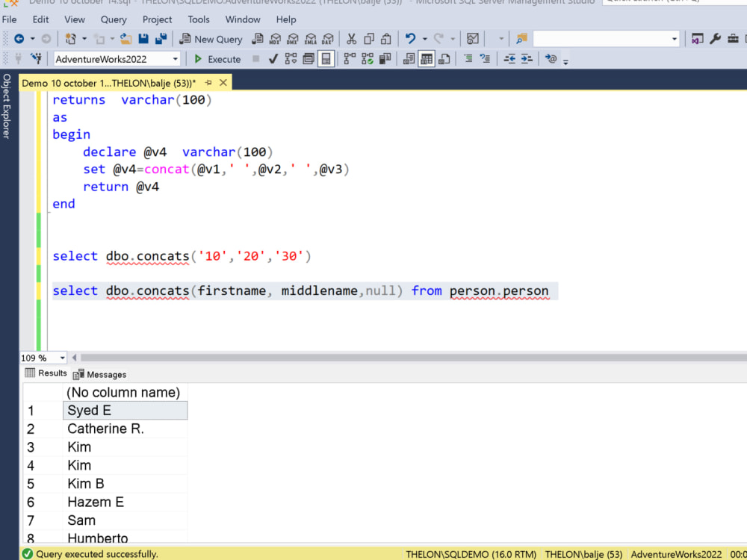The width and height of the screenshot is (747, 560).
Task: Undo the last edit
Action: pos(410,39)
